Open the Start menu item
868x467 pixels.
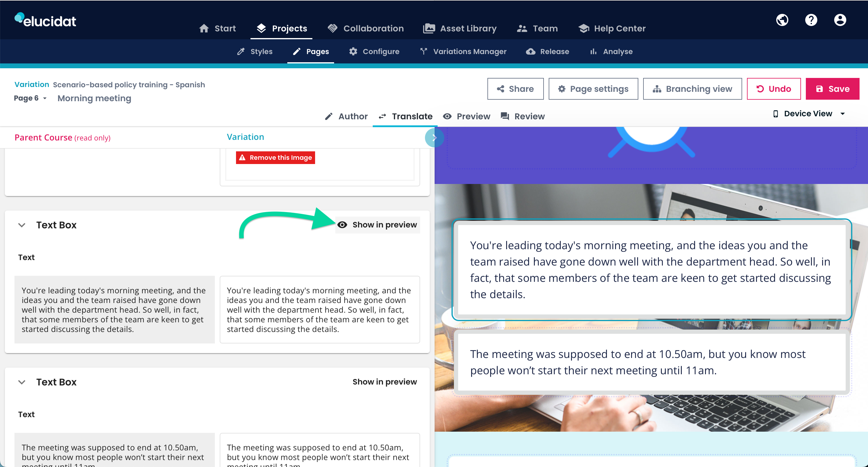point(218,28)
